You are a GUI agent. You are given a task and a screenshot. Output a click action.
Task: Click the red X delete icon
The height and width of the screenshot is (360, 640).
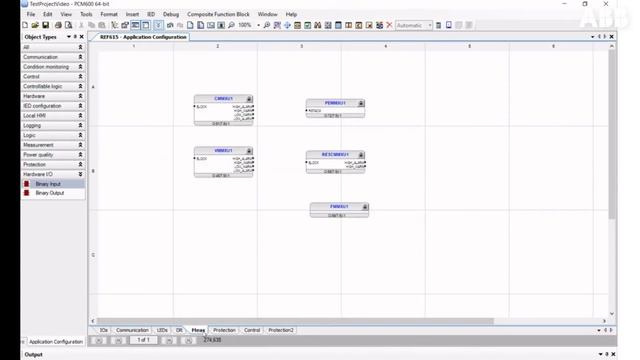389,25
